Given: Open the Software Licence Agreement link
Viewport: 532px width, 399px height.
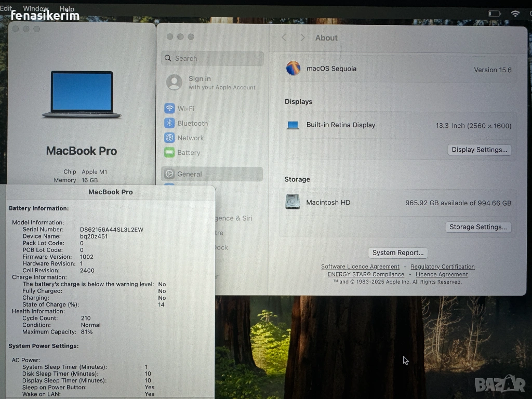Looking at the screenshot, I should 360,267.
